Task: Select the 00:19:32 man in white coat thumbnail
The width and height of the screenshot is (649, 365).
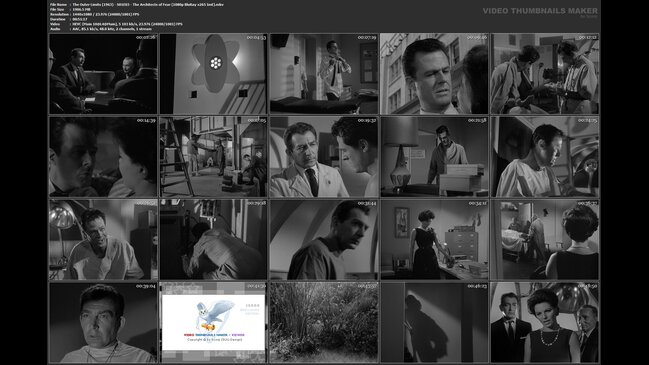Action: [324, 157]
